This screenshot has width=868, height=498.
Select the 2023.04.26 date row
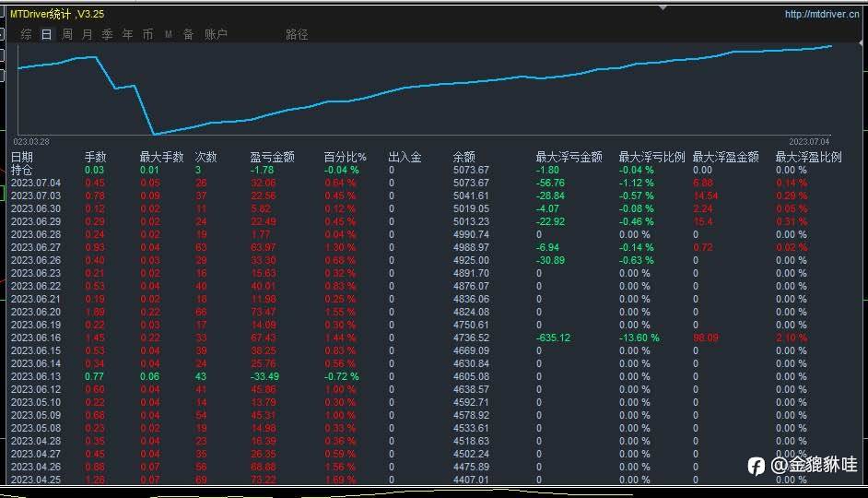pyautogui.click(x=35, y=467)
